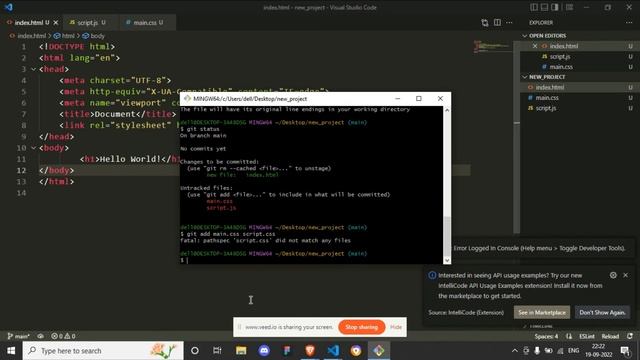Image resolution: width=640 pixels, height=360 pixels.
Task: Collapse the body tag fold arrow
Action: pyautogui.click(x=33, y=148)
